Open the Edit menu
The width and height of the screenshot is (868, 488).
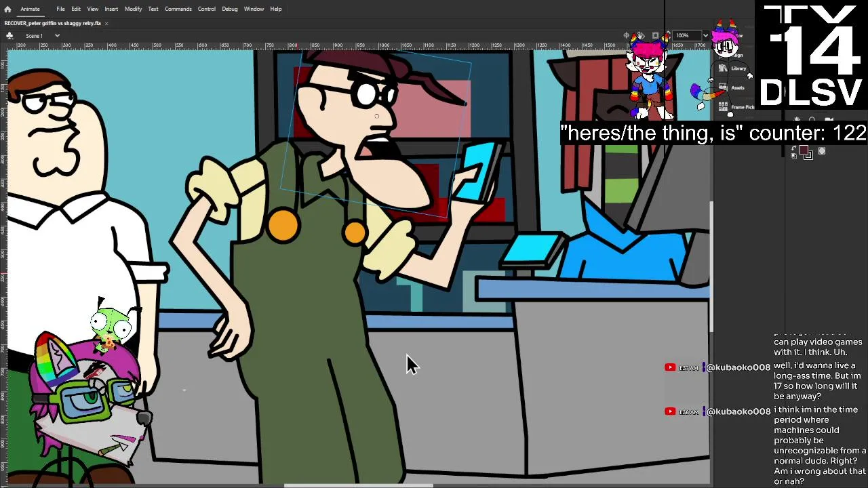76,9
